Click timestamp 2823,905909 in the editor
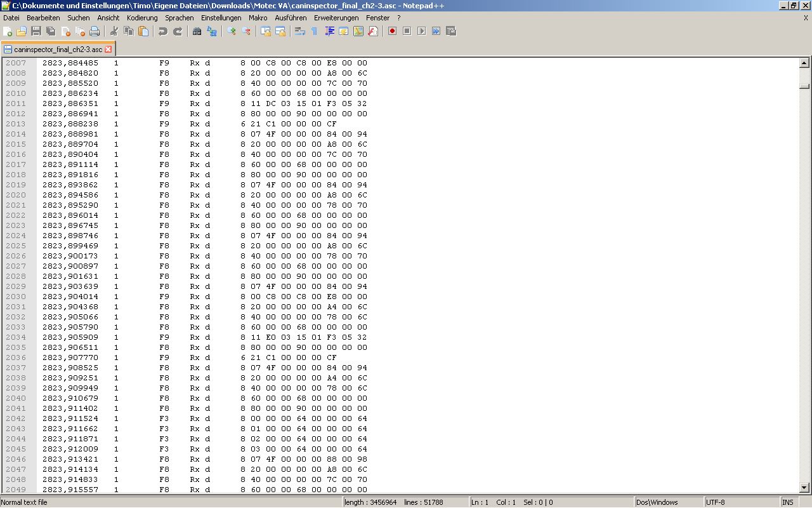 coord(70,337)
